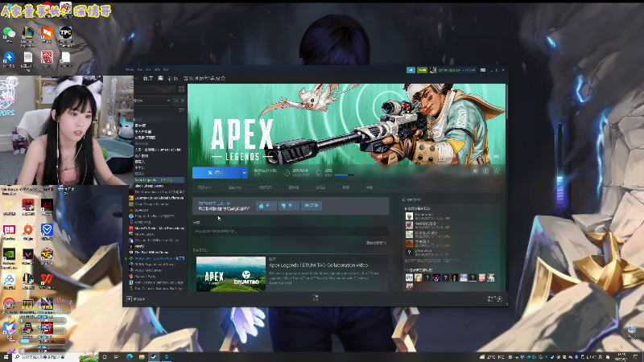Click the activity post input field
This screenshot has height=362, width=644.
pyautogui.click(x=291, y=231)
